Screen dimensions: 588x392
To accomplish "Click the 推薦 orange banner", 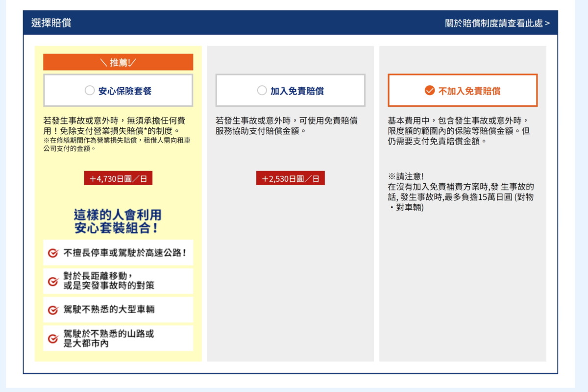I will click(x=118, y=62).
